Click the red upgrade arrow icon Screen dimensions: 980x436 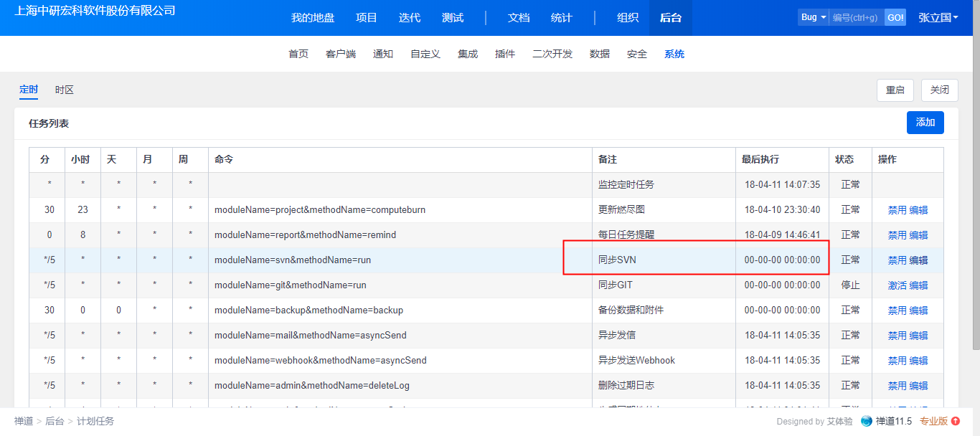click(956, 421)
